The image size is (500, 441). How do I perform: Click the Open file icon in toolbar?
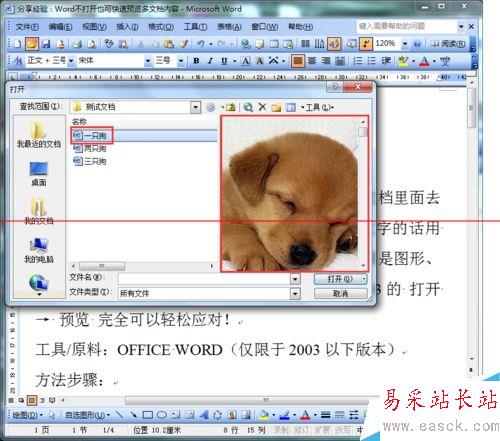(x=32, y=44)
